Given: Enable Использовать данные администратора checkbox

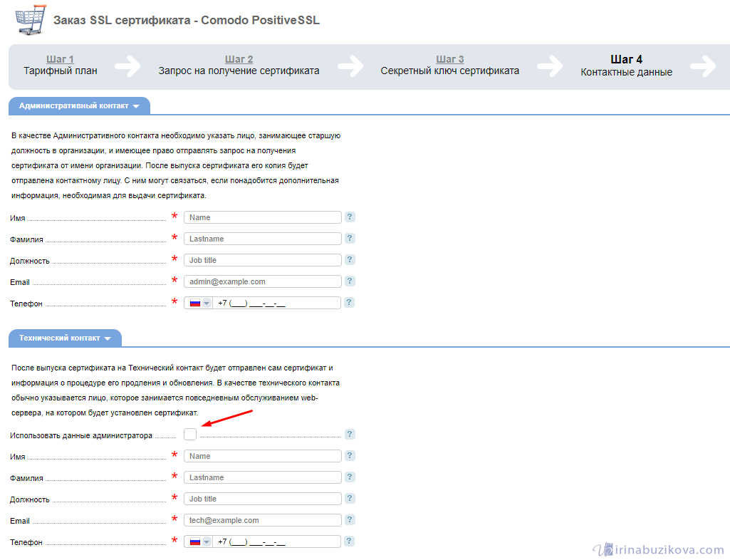Looking at the screenshot, I should (x=190, y=434).
